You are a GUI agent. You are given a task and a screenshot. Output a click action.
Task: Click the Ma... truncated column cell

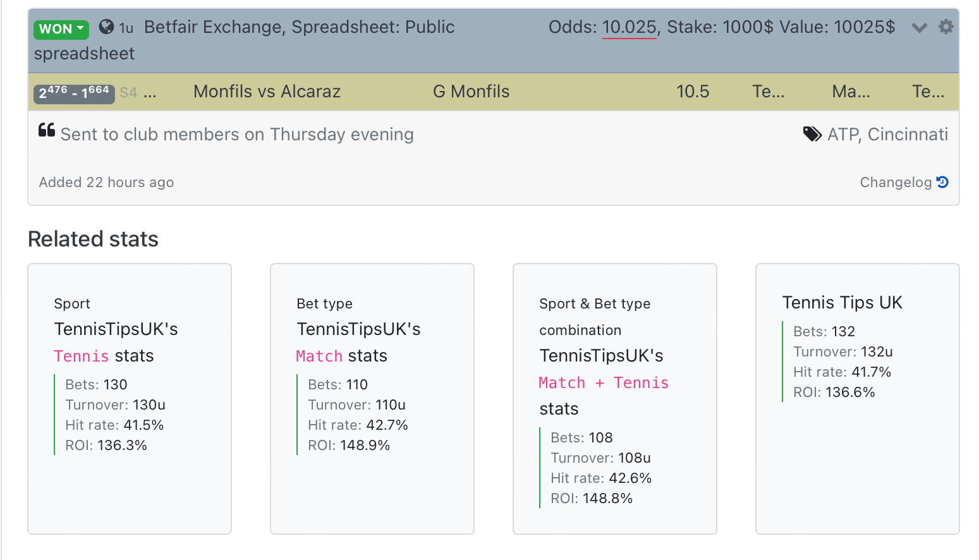click(851, 92)
